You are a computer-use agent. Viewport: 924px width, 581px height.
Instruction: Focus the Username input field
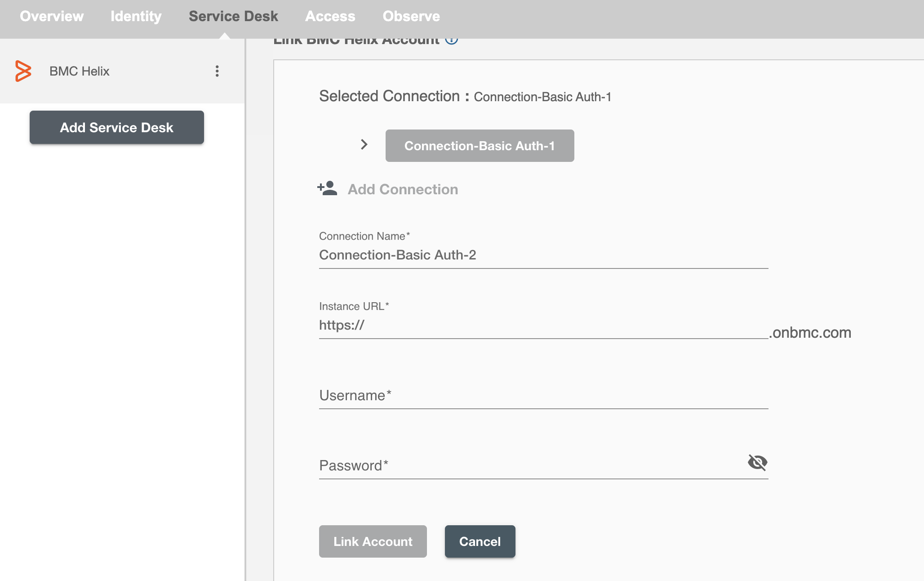point(544,395)
